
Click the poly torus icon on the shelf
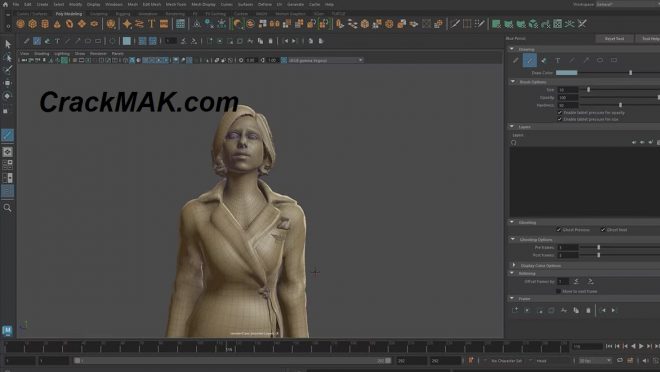[x=69, y=24]
